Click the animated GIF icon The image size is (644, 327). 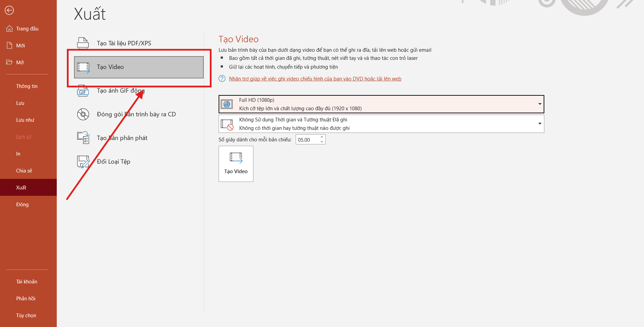coord(83,91)
